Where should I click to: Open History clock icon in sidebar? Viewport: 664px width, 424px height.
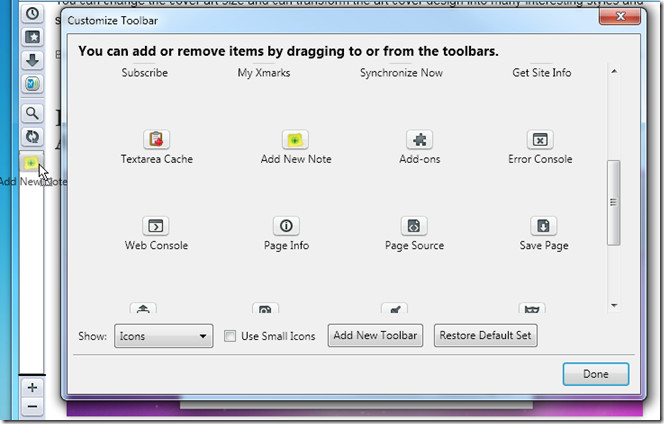tap(32, 14)
